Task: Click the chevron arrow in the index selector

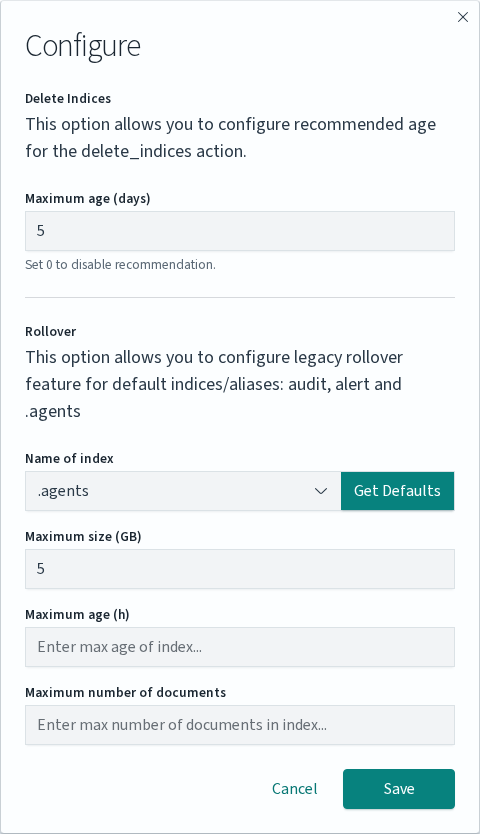Action: pos(321,491)
